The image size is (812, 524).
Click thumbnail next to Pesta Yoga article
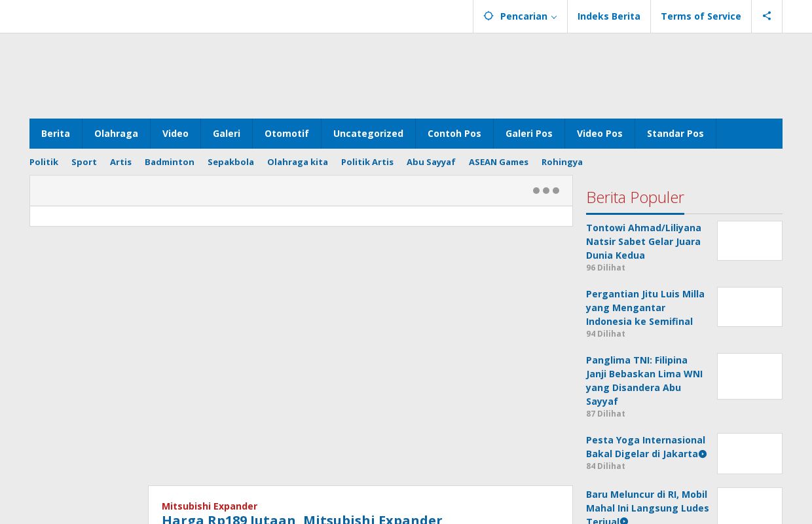coord(749,453)
